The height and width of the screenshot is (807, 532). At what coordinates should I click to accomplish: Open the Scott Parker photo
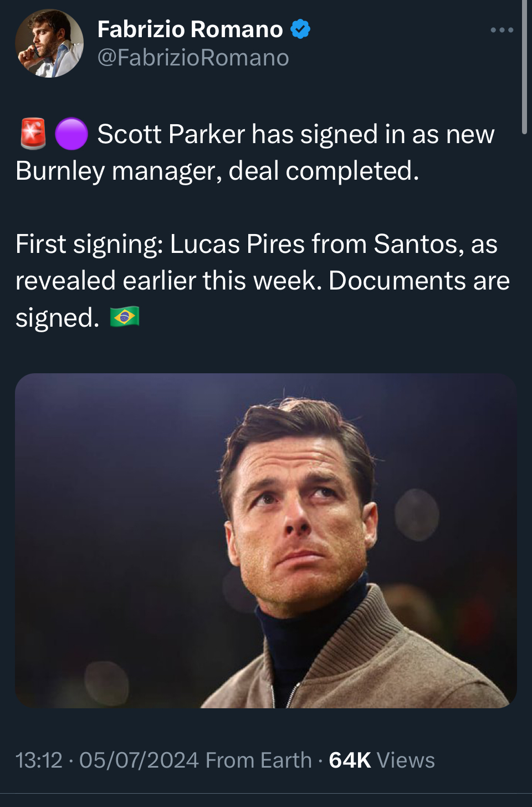[x=266, y=541]
